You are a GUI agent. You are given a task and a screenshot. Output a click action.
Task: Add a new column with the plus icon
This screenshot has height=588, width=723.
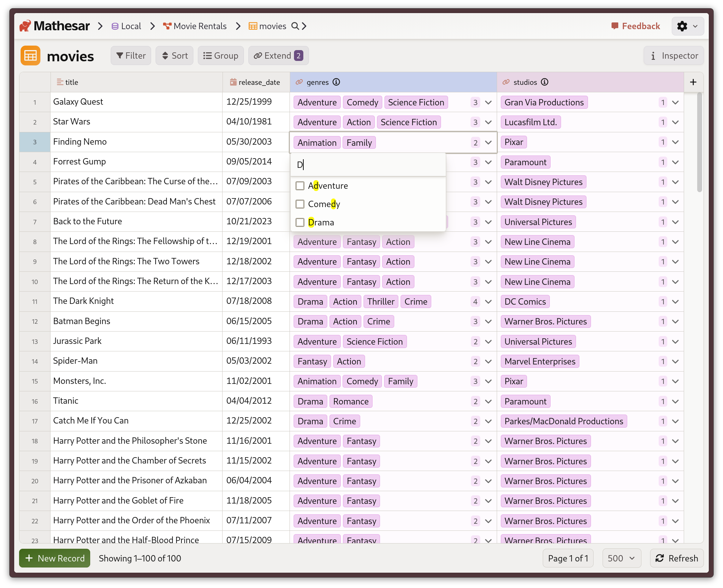click(693, 82)
